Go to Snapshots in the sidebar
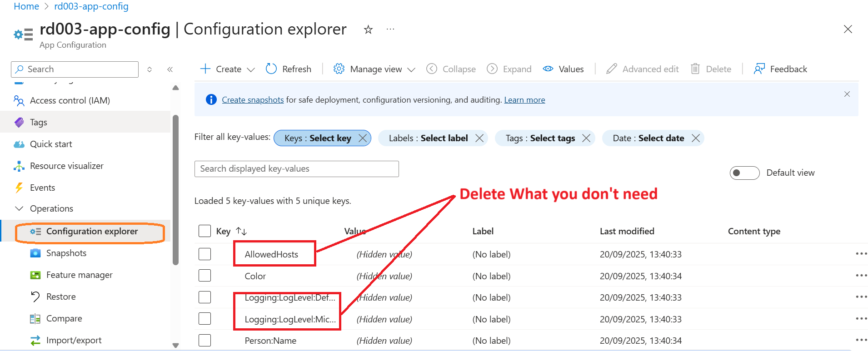868x351 pixels. tap(66, 253)
